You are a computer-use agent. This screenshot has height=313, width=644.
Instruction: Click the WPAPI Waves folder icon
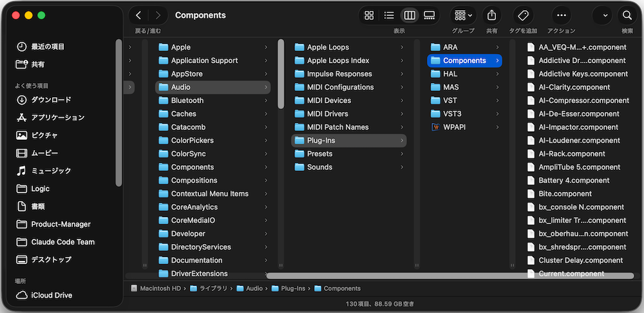pos(435,127)
